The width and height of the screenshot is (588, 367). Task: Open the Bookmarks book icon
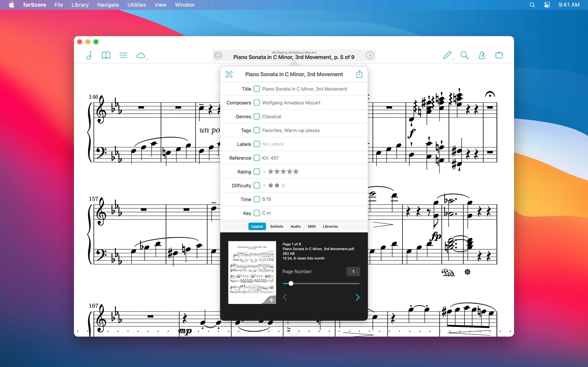(106, 55)
